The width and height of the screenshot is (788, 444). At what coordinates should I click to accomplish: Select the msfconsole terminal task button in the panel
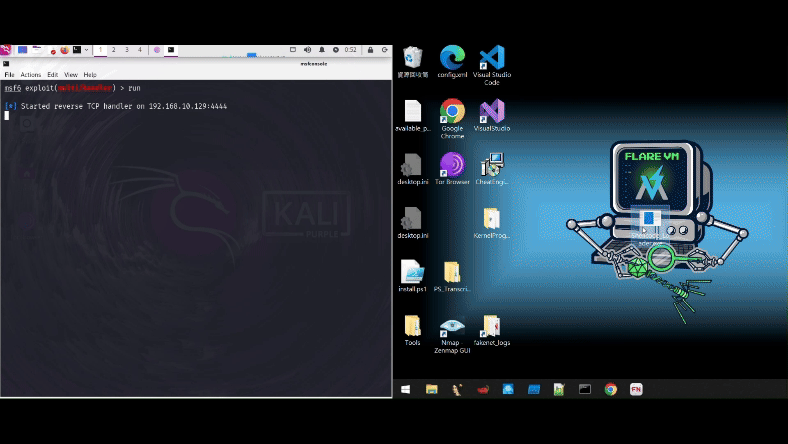171,50
